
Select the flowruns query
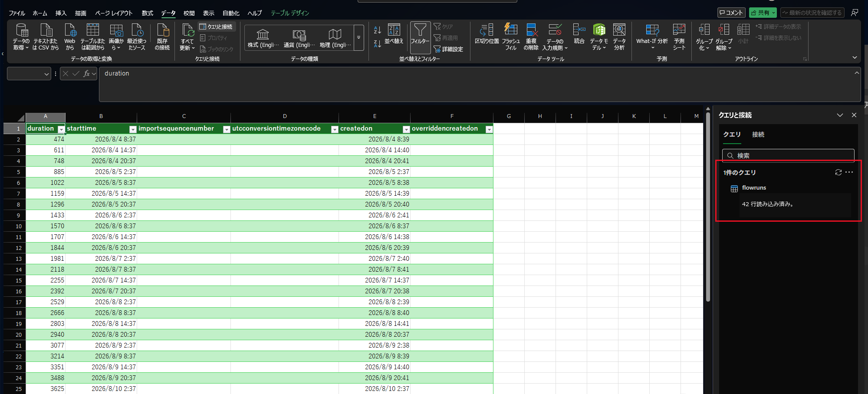754,188
